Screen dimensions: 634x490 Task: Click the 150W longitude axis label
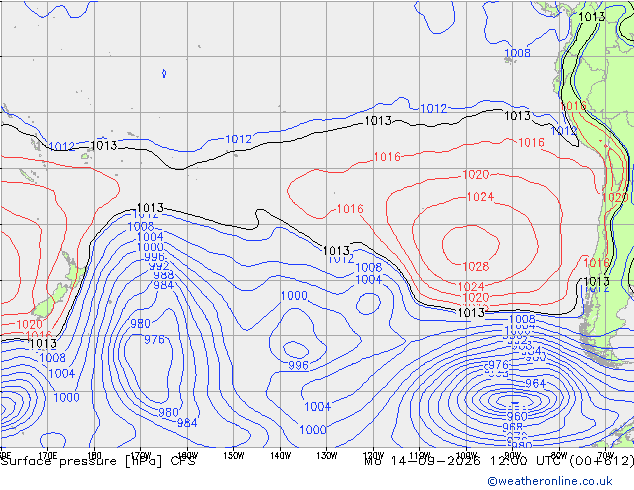coord(234,455)
